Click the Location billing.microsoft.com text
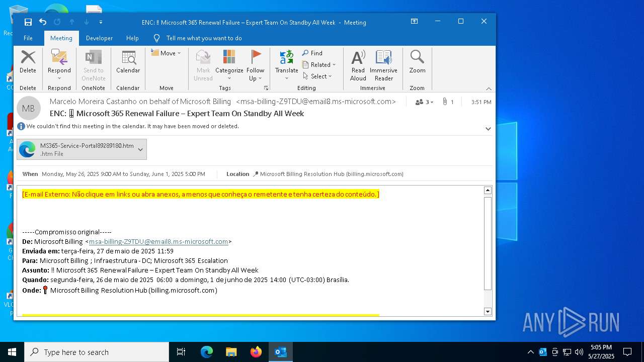 pyautogui.click(x=332, y=174)
